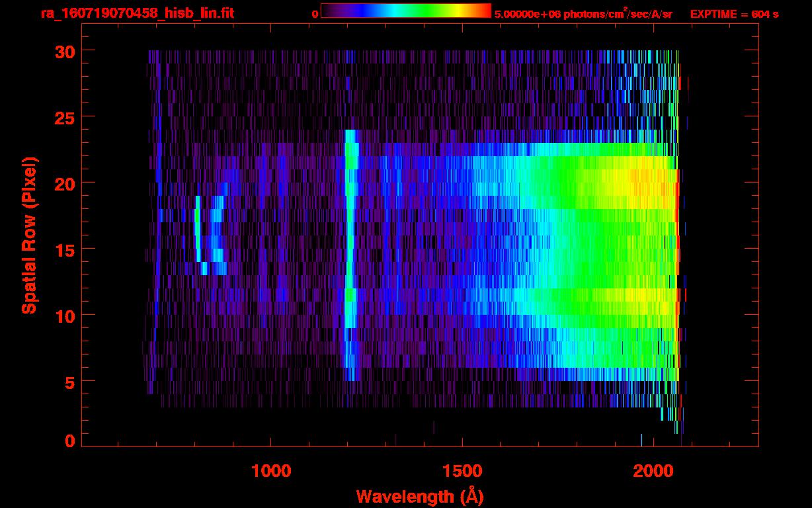Click the 1000 wavelength tick label
The image size is (812, 508).
(271, 470)
